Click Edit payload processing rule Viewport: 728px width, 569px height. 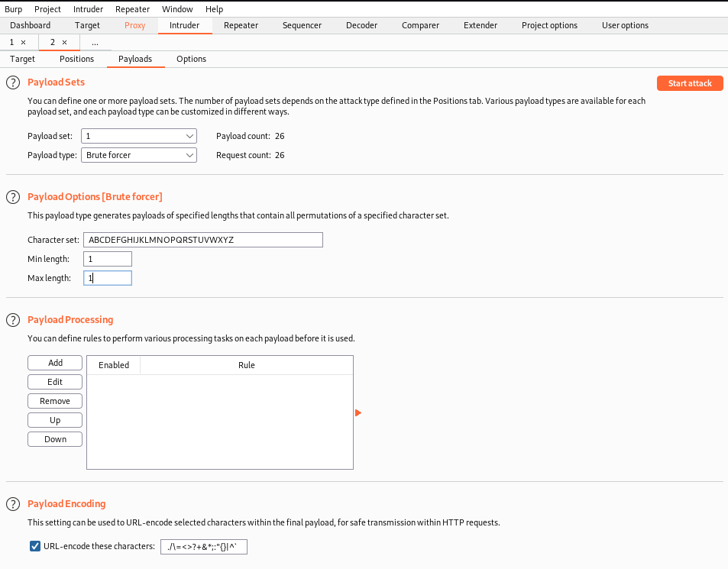[x=55, y=382]
